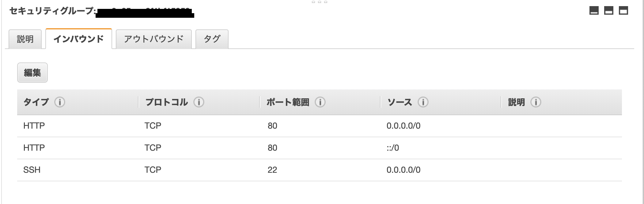644x204 pixels.
Task: Switch to the 説明 tab
Action: point(26,39)
